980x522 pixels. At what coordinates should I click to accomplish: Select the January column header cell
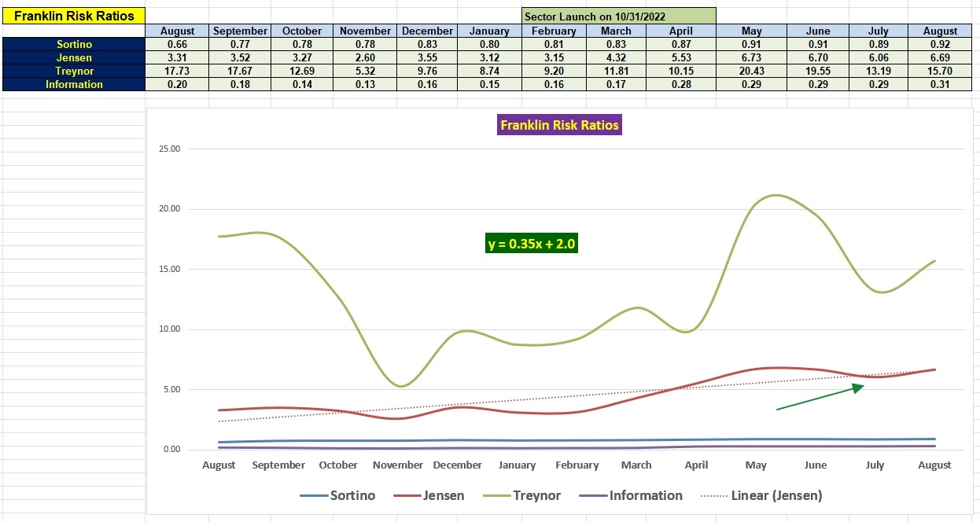click(489, 31)
